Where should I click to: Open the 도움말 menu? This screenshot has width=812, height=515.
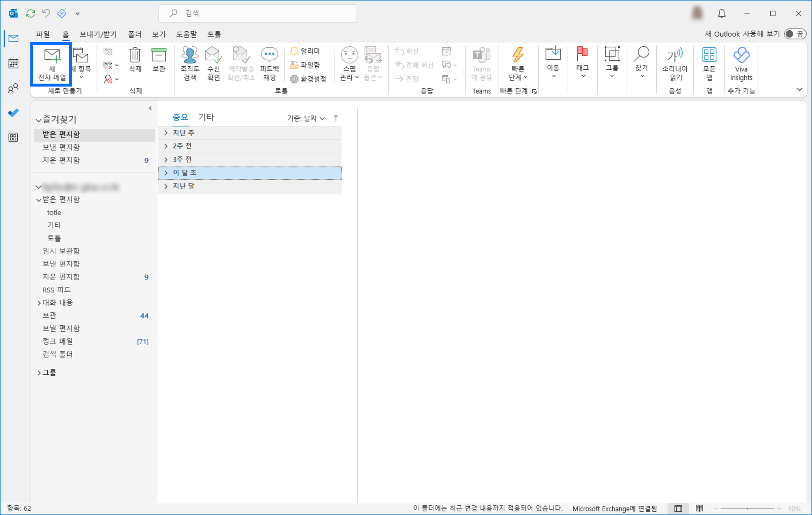point(186,34)
